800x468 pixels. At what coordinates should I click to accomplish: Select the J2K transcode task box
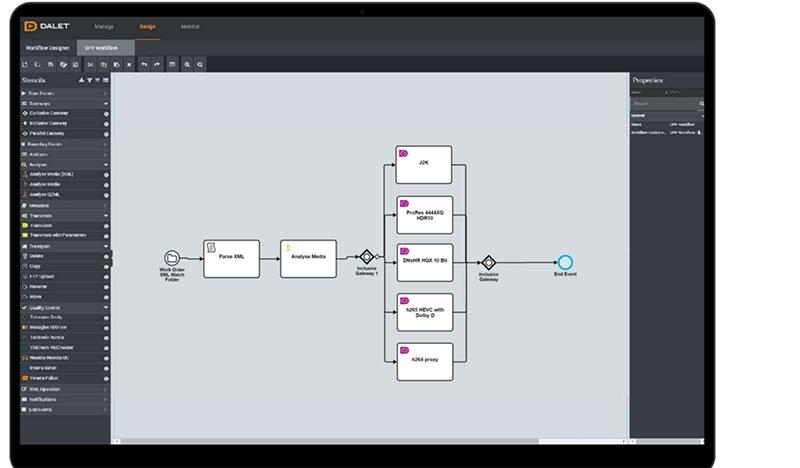click(423, 164)
